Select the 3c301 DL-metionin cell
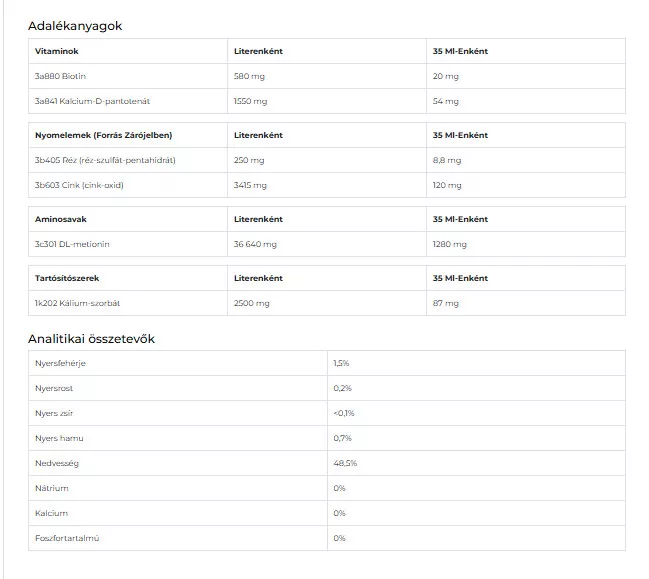Image resolution: width=649 pixels, height=579 pixels. point(71,244)
